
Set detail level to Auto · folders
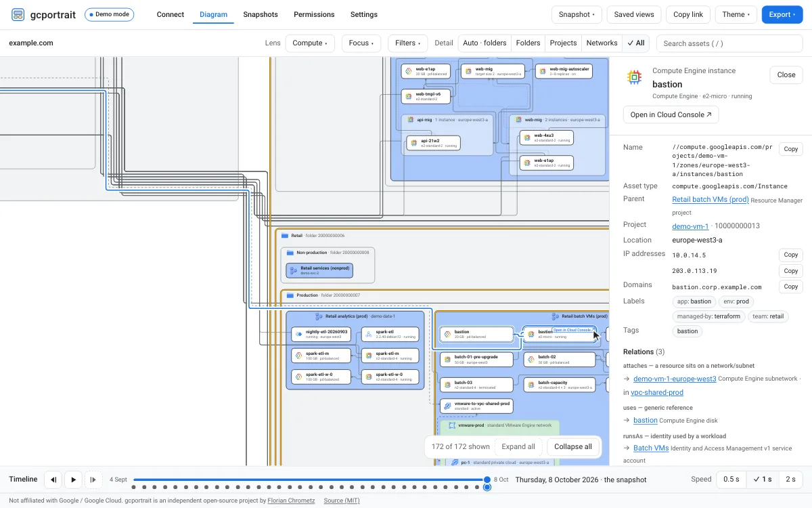point(484,43)
